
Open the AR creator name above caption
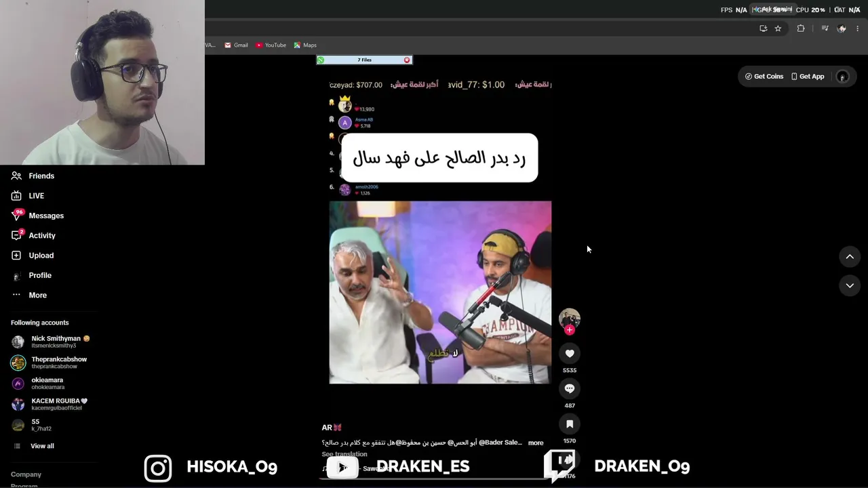click(332, 428)
